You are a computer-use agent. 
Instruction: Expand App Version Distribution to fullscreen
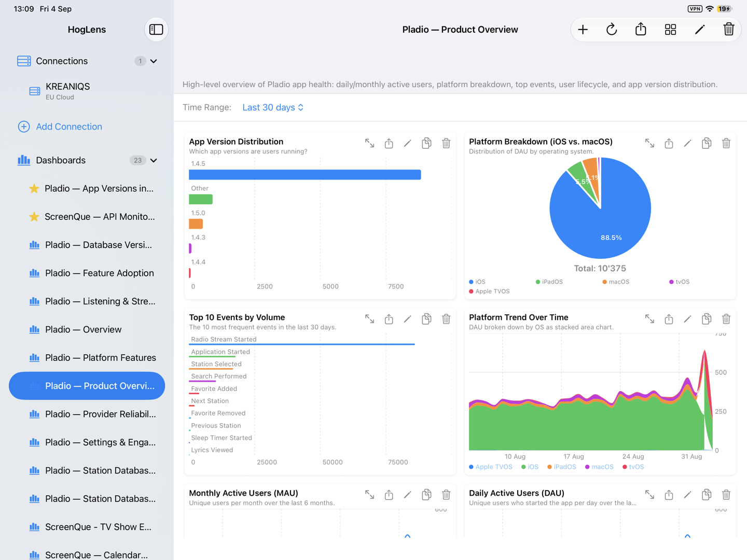tap(369, 143)
